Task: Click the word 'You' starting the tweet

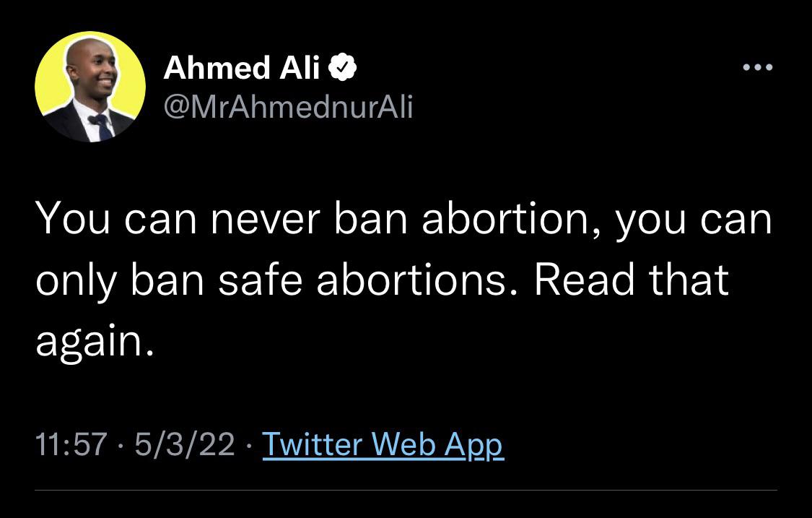Action: tap(72, 218)
